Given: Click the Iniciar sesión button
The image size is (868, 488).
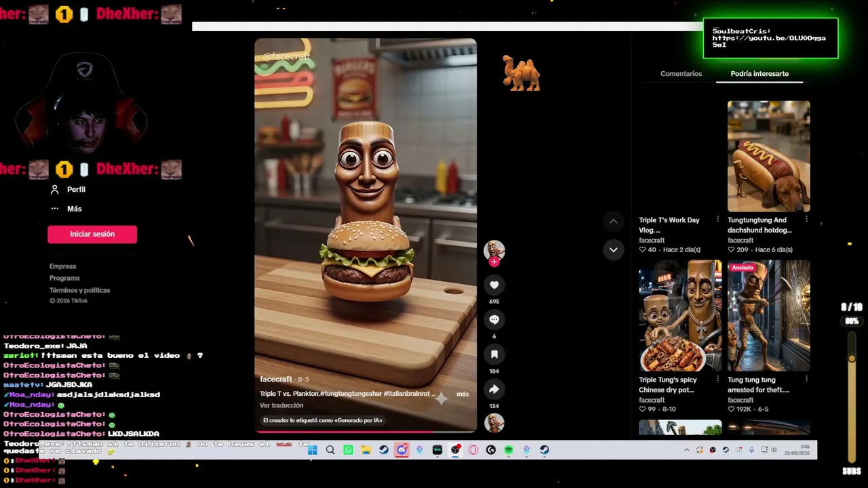Looking at the screenshot, I should (x=92, y=235).
